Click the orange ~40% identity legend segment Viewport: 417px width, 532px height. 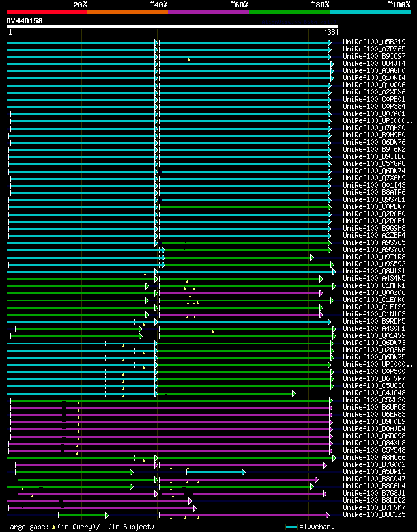click(x=128, y=12)
